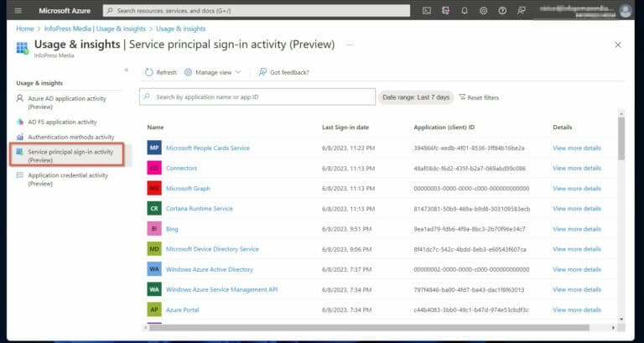This screenshot has width=644, height=343.
Task: Open the Bing application
Action: (172, 229)
